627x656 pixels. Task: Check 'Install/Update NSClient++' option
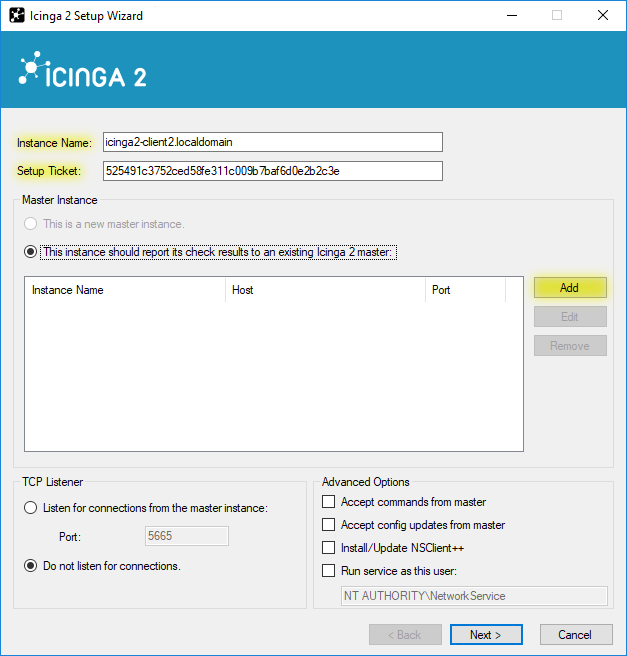(x=328, y=548)
